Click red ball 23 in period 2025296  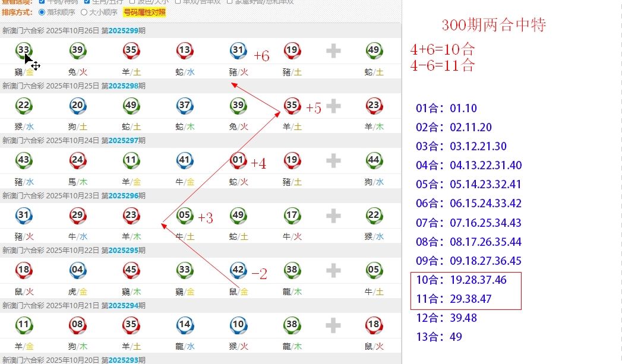click(x=131, y=216)
